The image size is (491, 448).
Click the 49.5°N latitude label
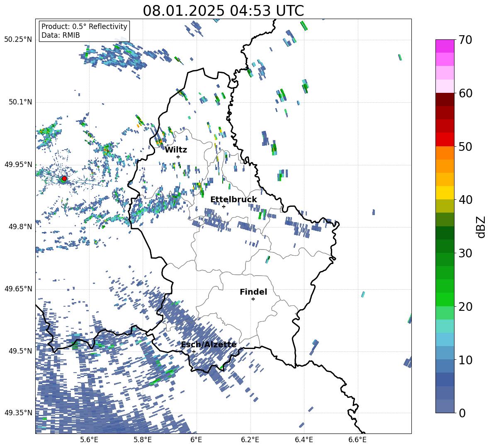[x=20, y=351]
